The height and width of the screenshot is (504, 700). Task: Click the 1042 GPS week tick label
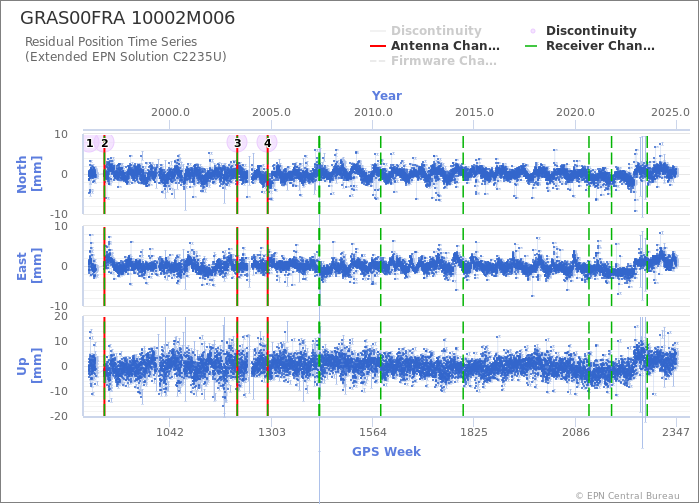coord(170,432)
